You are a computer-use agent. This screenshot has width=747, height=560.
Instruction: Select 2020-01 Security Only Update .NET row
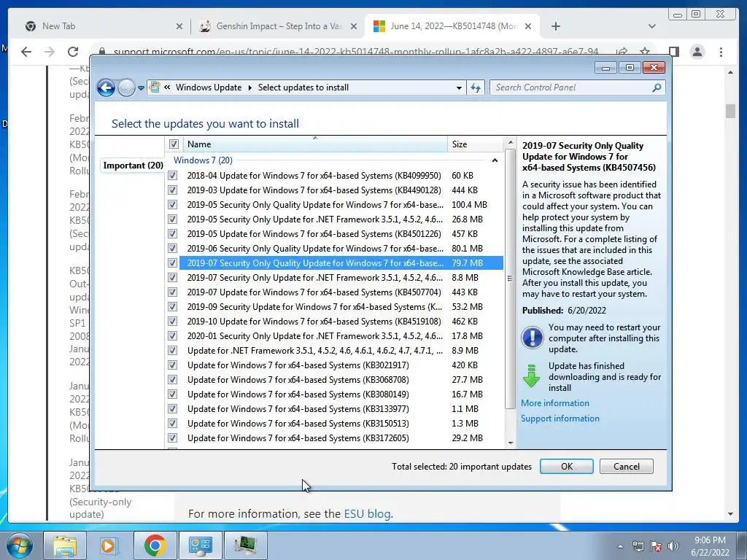[341, 335]
